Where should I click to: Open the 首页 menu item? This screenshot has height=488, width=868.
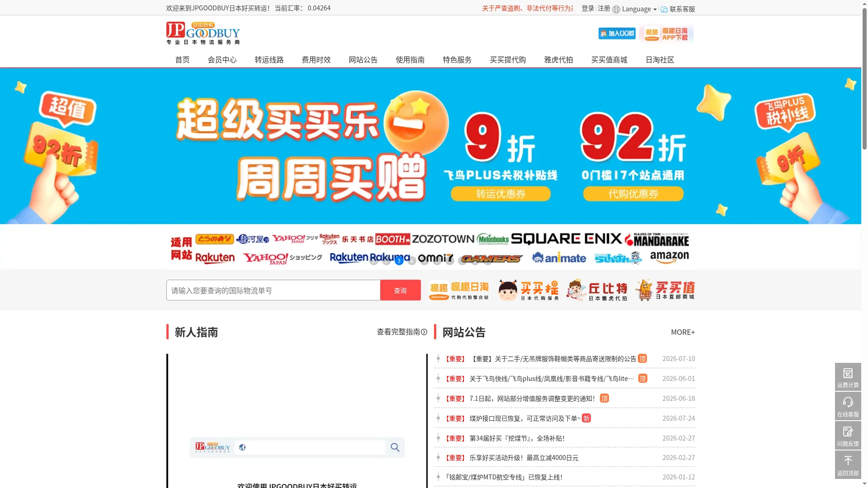182,60
